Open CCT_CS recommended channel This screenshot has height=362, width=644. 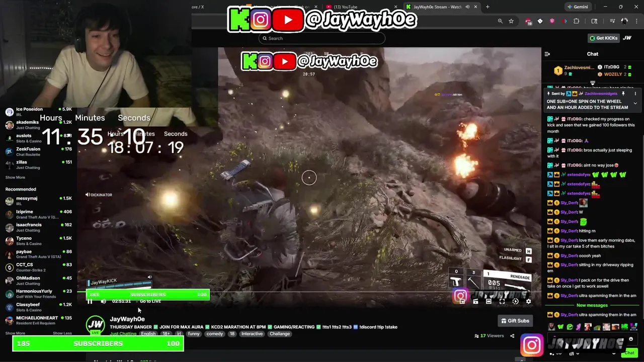39,267
